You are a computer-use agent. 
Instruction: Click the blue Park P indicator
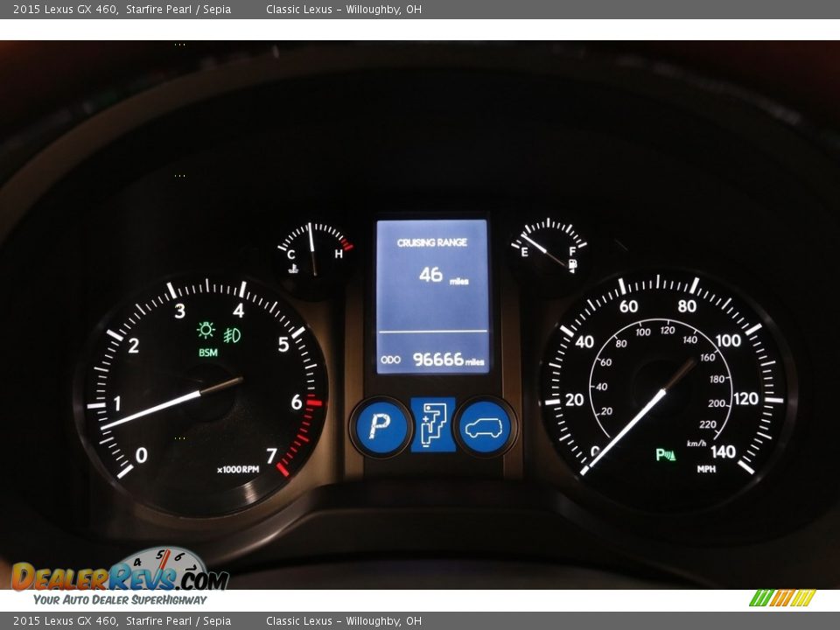(x=381, y=426)
